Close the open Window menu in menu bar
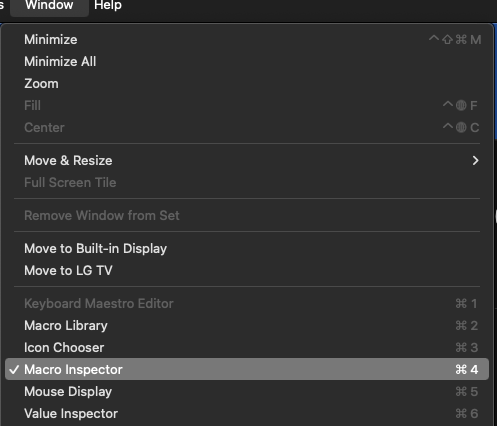Screen dimensions: 497x426 tap(49, 5)
